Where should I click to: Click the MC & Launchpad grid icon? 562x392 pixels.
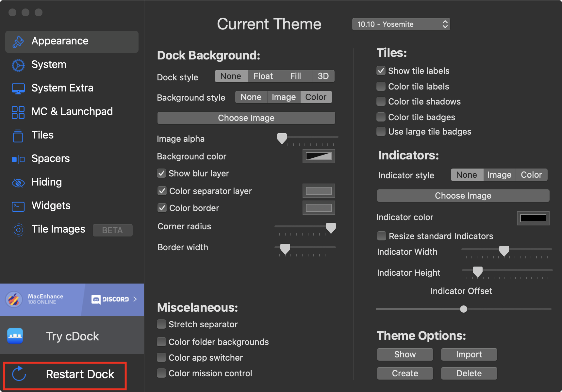(x=18, y=112)
